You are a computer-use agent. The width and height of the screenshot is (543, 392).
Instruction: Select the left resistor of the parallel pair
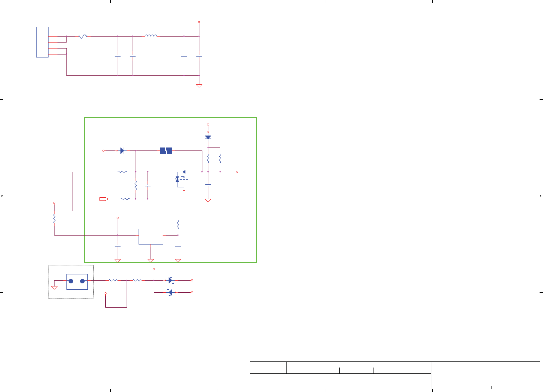[208, 158]
